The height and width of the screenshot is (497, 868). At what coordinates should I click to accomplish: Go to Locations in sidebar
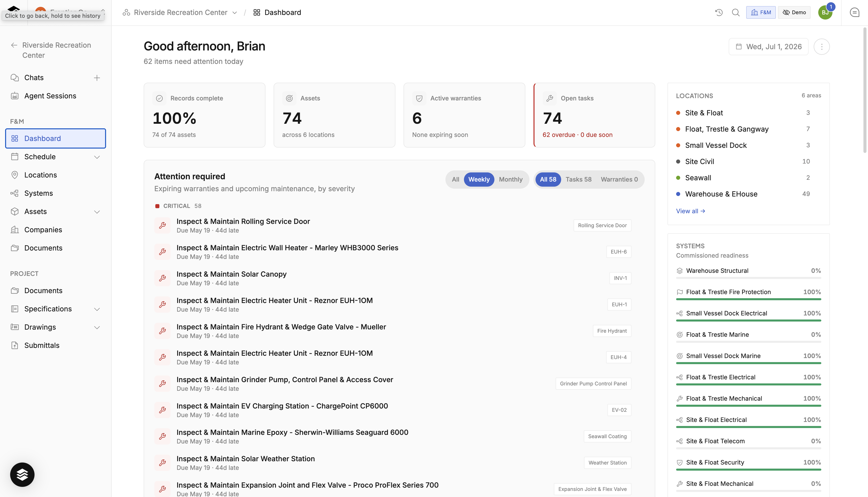(x=55, y=175)
